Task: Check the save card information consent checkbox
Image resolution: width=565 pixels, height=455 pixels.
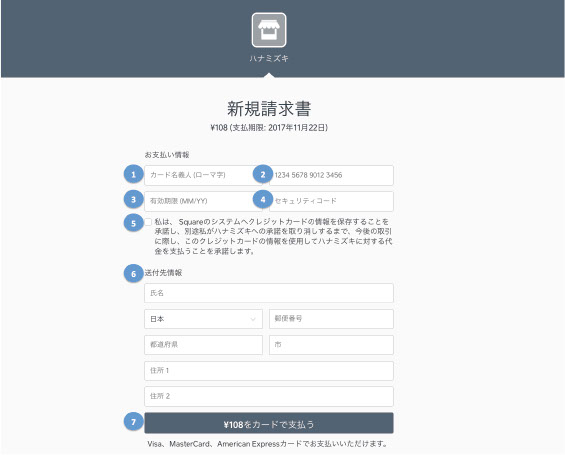Action: pyautogui.click(x=148, y=222)
